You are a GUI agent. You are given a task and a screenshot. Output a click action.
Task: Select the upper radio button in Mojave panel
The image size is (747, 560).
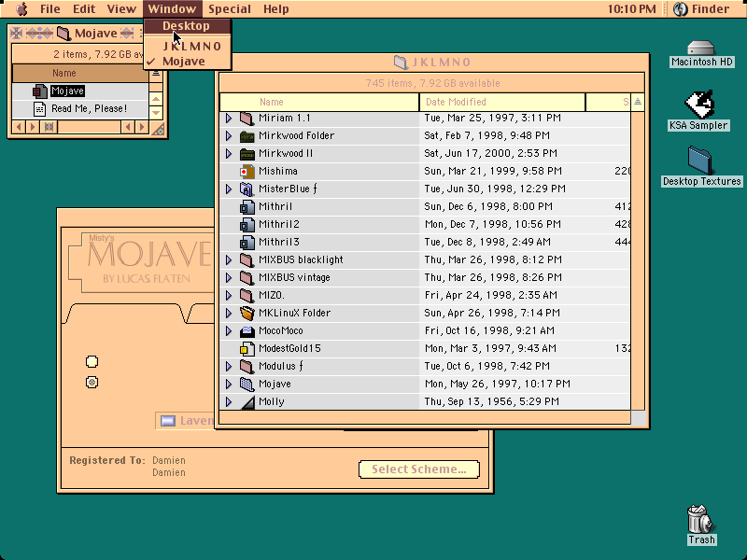coord(92,362)
